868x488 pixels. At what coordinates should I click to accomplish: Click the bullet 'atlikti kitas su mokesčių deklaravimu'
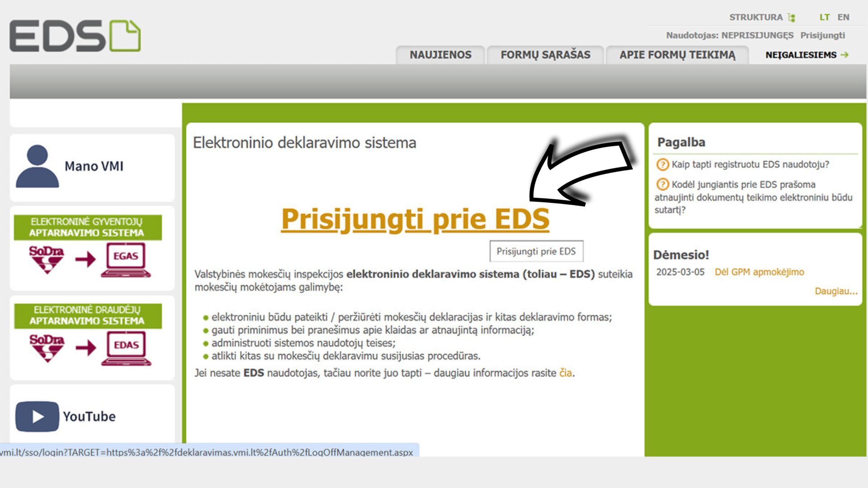346,356
